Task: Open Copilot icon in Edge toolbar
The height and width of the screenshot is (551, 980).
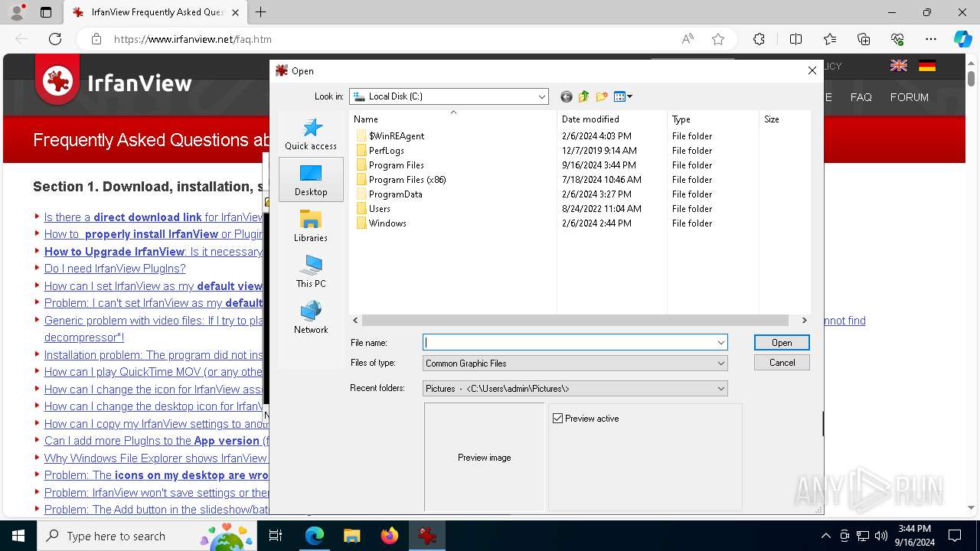Action: (x=962, y=39)
